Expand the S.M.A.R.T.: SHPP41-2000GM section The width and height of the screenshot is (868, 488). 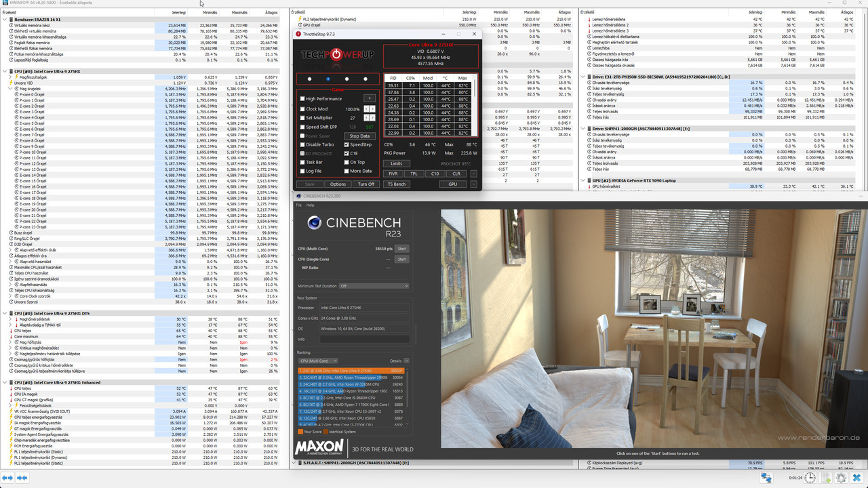293,463
